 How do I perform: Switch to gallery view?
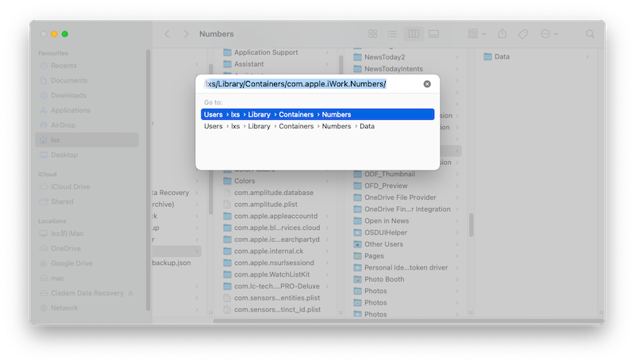(433, 34)
